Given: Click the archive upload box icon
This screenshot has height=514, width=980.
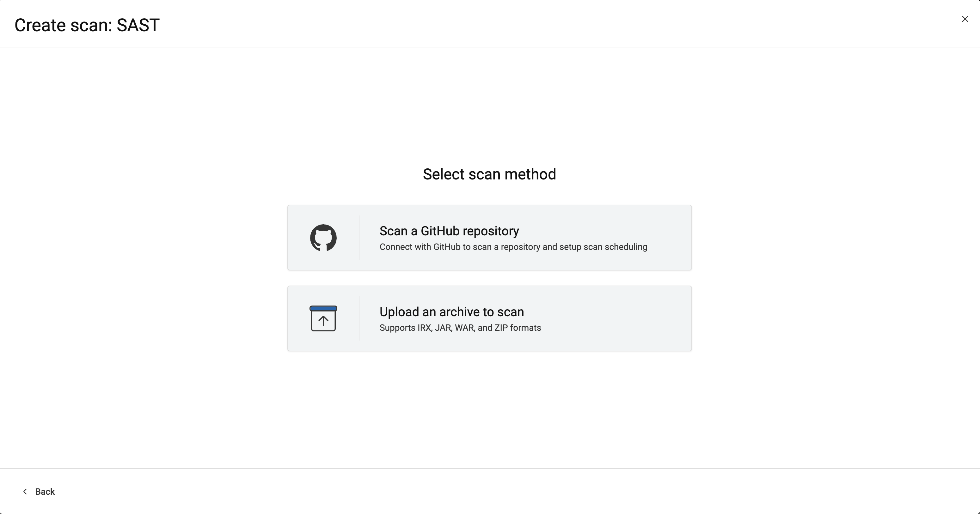Looking at the screenshot, I should pyautogui.click(x=323, y=318).
